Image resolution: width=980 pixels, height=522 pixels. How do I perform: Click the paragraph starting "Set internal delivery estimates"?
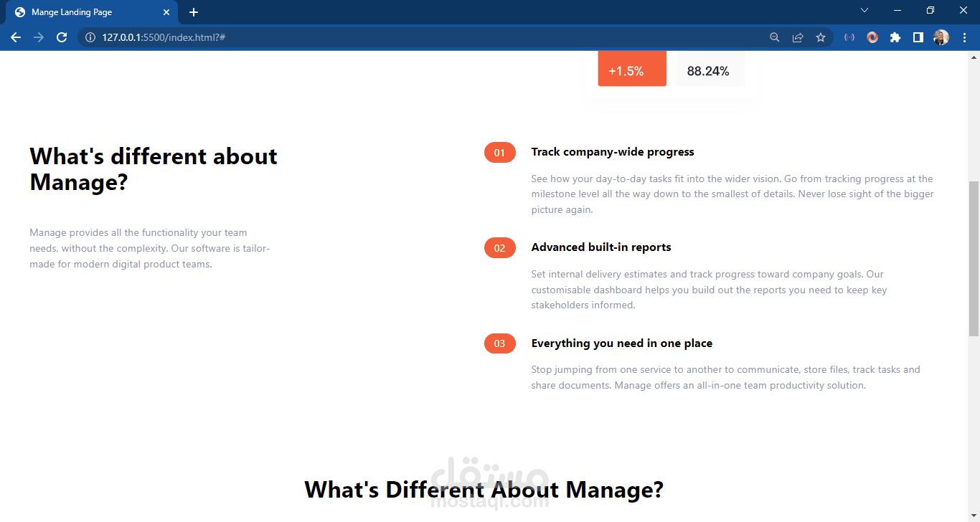[x=710, y=290]
